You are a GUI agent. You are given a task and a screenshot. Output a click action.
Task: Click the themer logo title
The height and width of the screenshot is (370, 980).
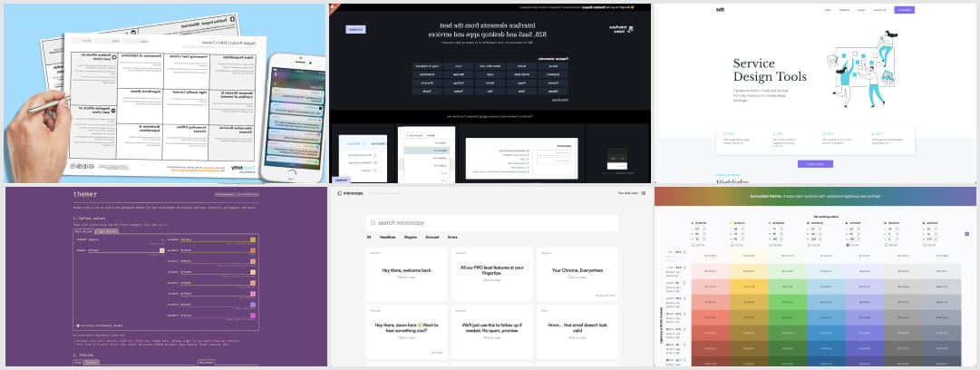click(x=86, y=195)
